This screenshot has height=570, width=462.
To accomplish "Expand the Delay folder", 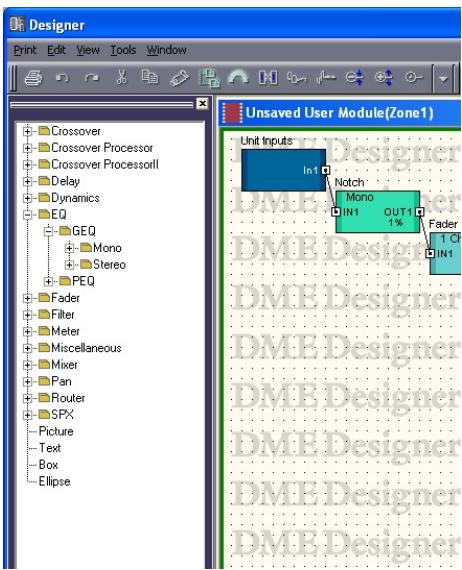I will [x=27, y=181].
